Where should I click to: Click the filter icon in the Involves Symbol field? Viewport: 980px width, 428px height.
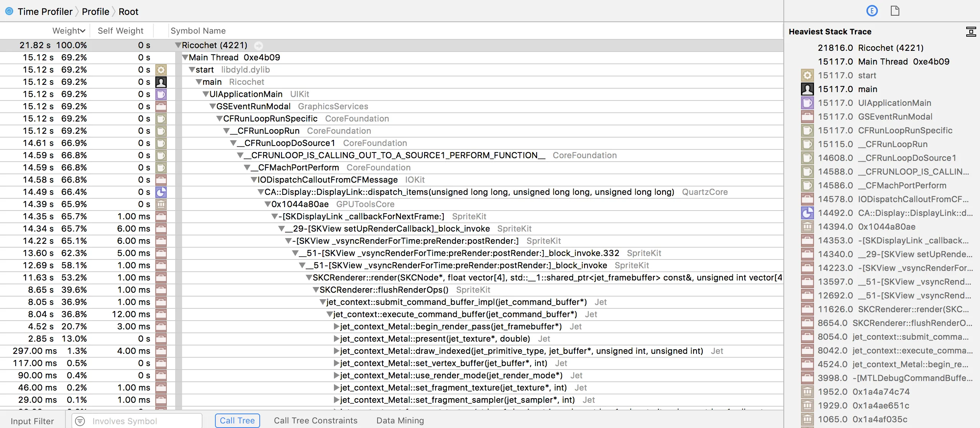(80, 421)
